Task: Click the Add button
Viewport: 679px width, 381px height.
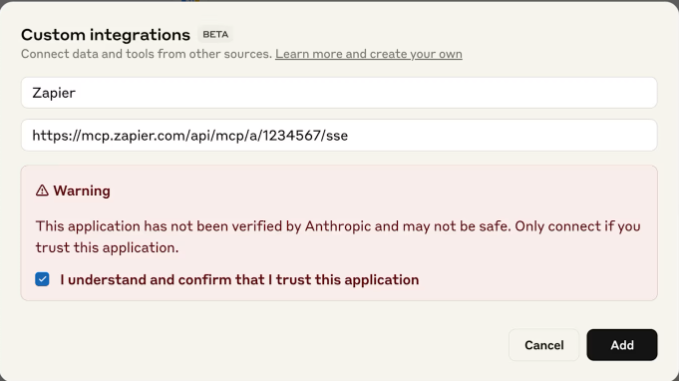Action: tap(622, 345)
